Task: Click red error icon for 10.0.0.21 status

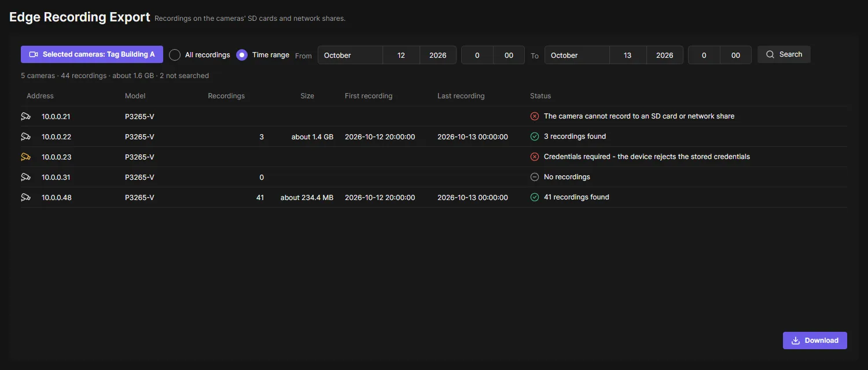Action: pos(535,116)
